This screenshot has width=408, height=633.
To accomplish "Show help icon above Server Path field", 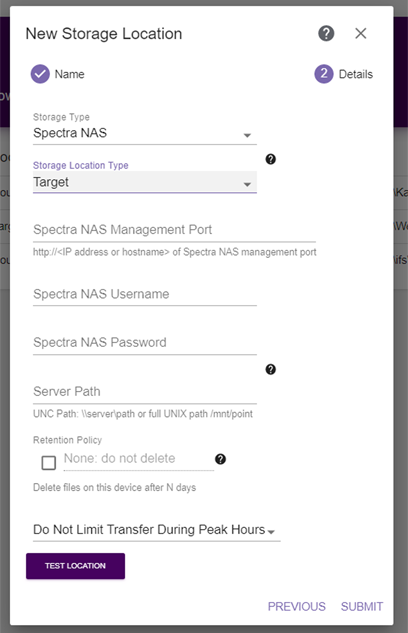I will tap(270, 369).
